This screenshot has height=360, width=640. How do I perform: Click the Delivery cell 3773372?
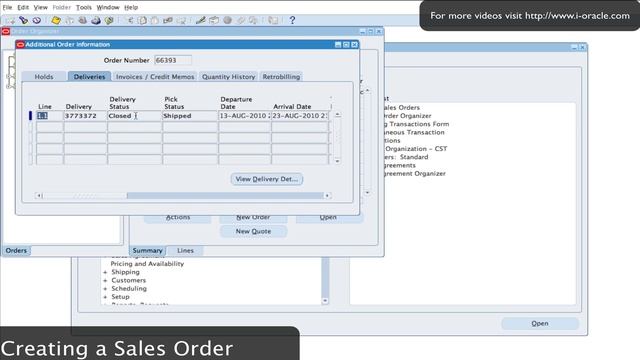click(x=85, y=116)
